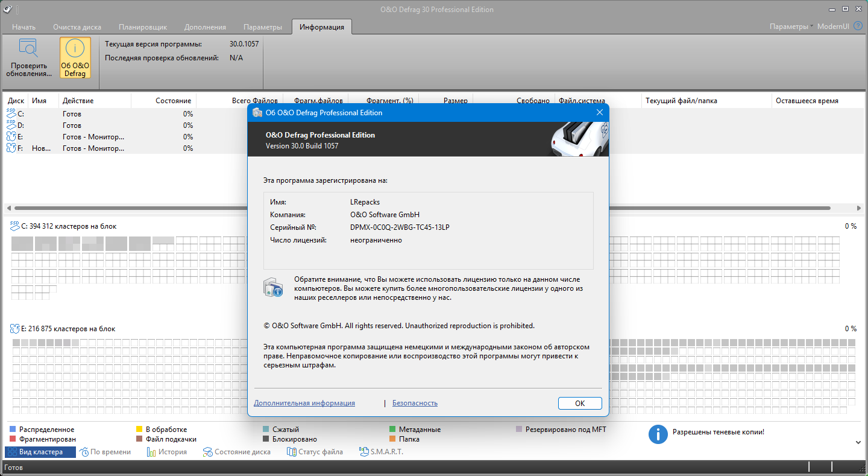868x476 pixels.
Task: Open the Параметры ribbon tab
Action: coord(263,27)
